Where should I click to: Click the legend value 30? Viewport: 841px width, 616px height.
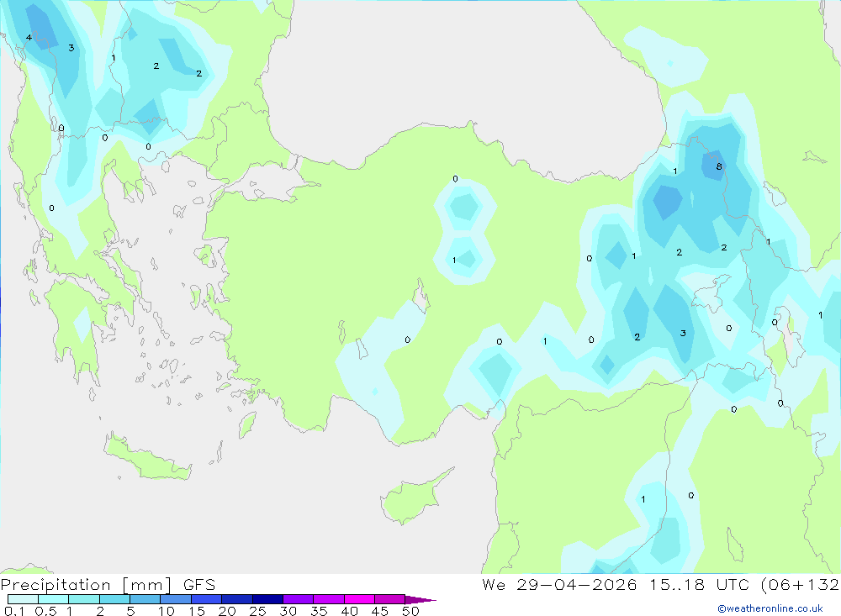click(x=288, y=611)
